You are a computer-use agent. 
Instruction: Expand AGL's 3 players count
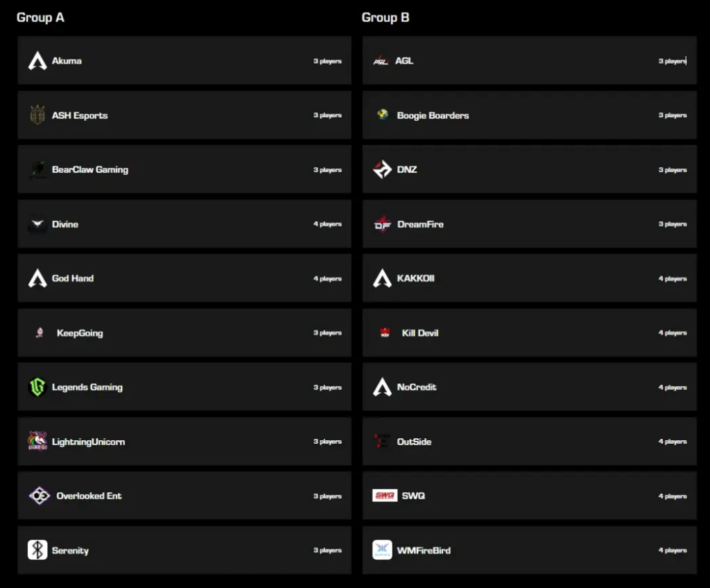673,61
